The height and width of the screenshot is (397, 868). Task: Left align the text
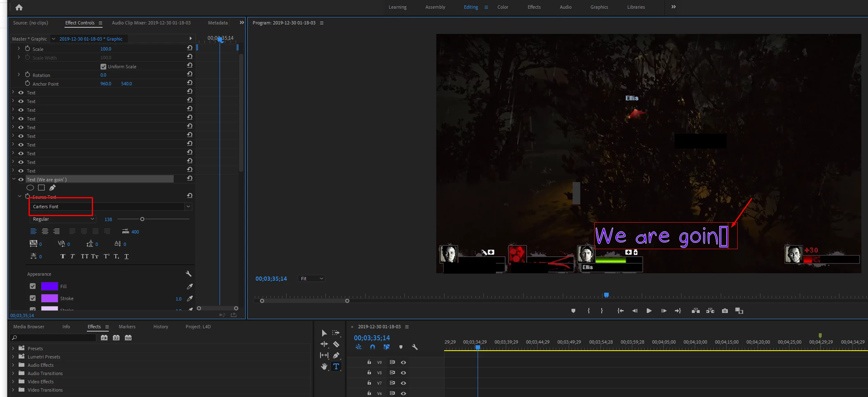(33, 231)
